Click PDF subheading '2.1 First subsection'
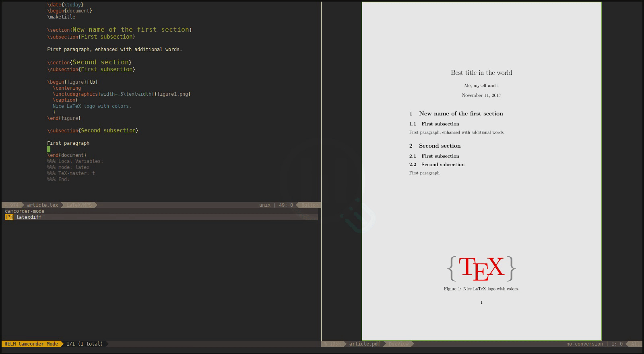Screen dimensions: 644x354 [434, 156]
